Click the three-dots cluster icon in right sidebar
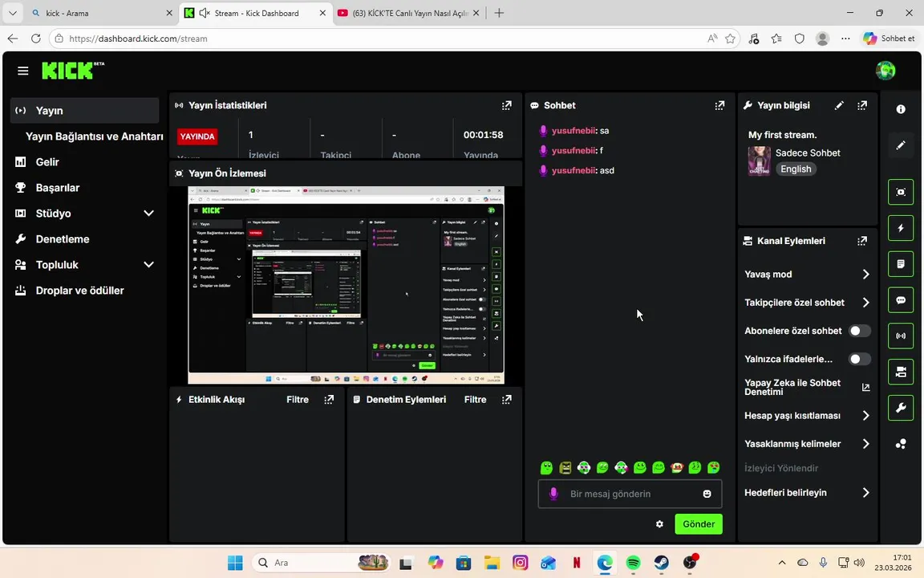This screenshot has width=924, height=578. click(901, 444)
